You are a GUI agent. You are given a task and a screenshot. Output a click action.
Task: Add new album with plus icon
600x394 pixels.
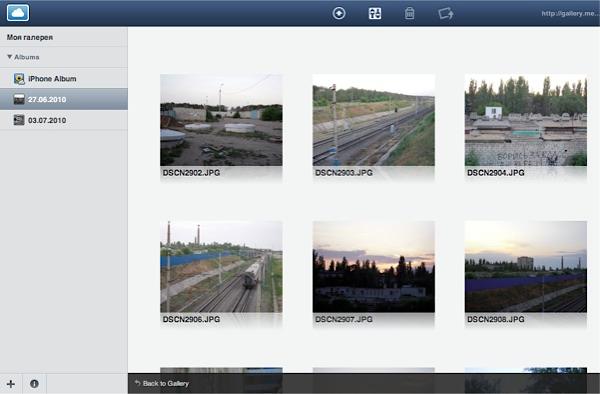[x=11, y=384]
